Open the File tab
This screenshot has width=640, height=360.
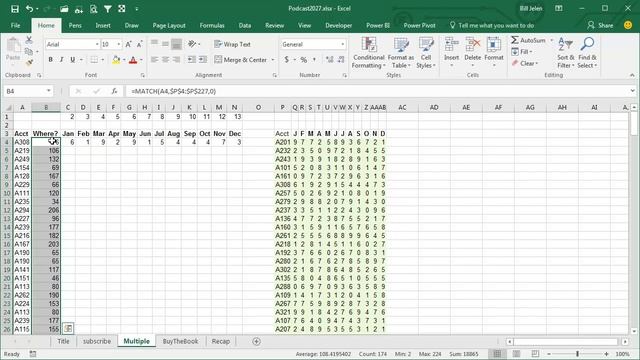click(16, 25)
